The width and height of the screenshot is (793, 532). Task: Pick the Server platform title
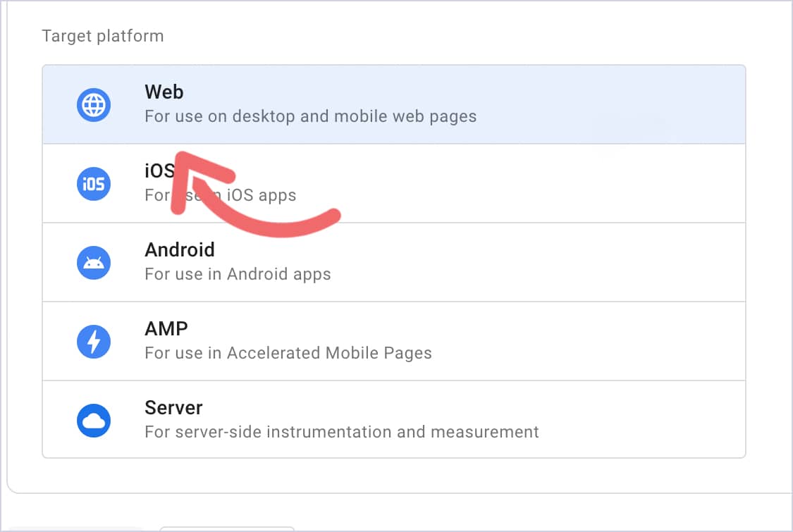pos(173,407)
